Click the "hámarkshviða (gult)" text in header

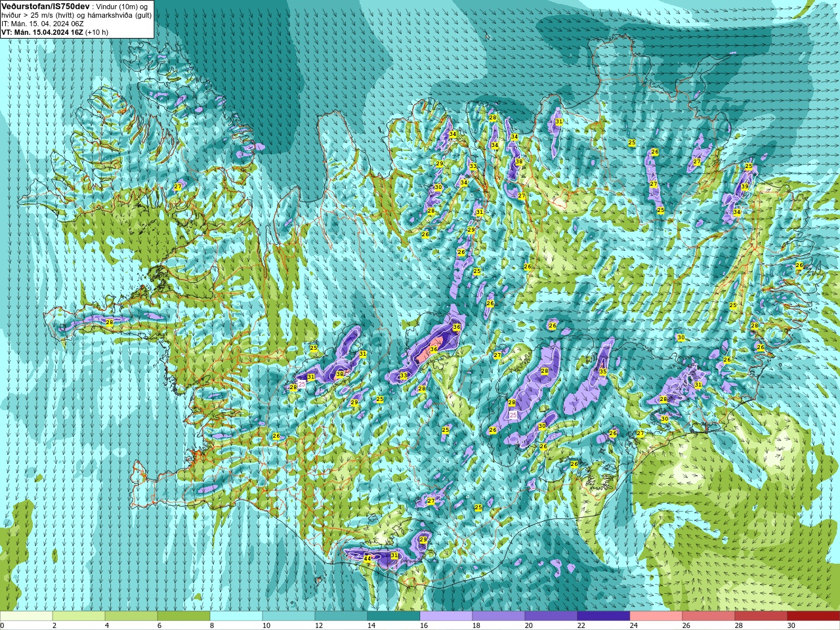119,15
